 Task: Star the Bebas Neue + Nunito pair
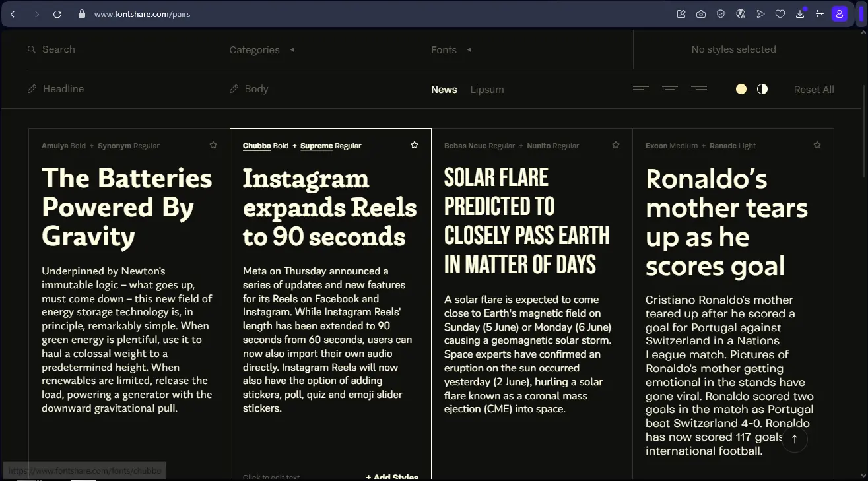(x=616, y=145)
